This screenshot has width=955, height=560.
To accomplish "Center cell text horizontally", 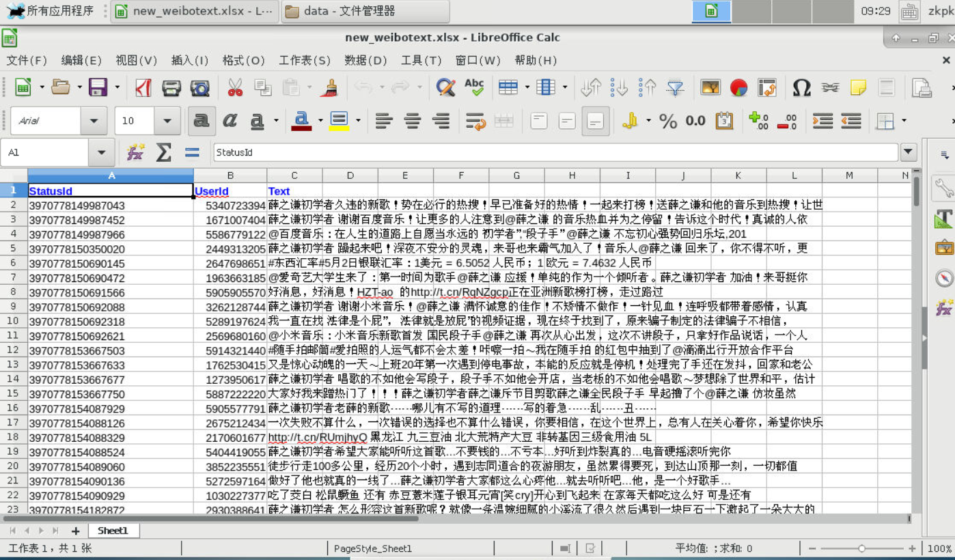I will 413,122.
